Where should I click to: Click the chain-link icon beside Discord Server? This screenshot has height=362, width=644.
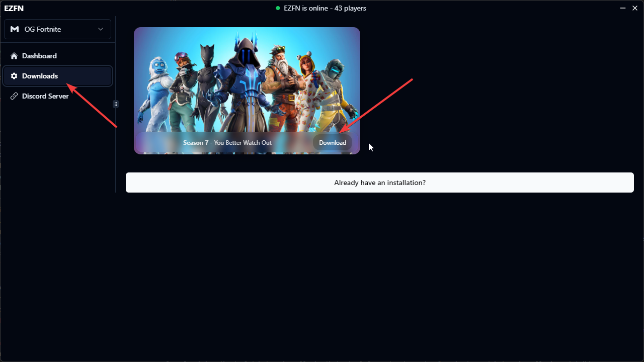14,96
